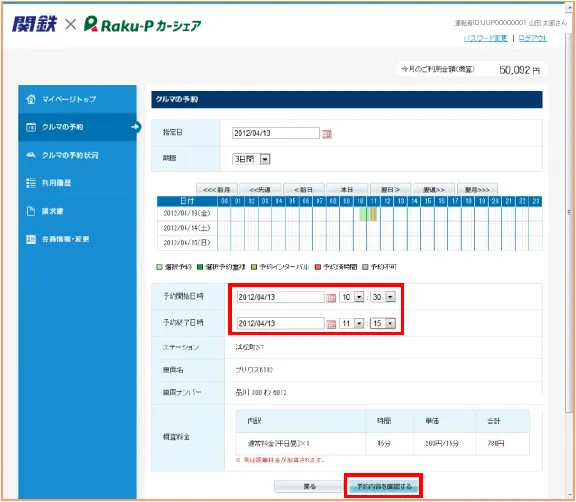Screen dimensions: 576x502
Task: Click the 50,092 円 monthly usage amount
Action: 519,70
